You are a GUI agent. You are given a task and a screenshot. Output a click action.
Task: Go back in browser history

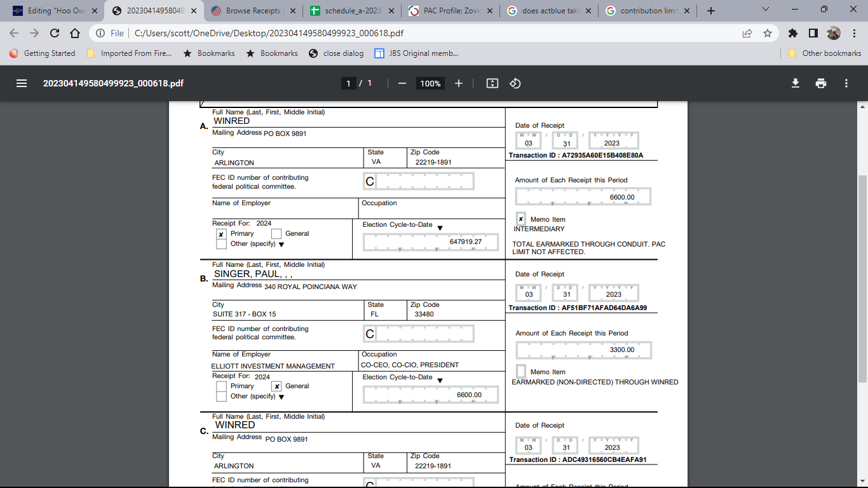click(14, 33)
